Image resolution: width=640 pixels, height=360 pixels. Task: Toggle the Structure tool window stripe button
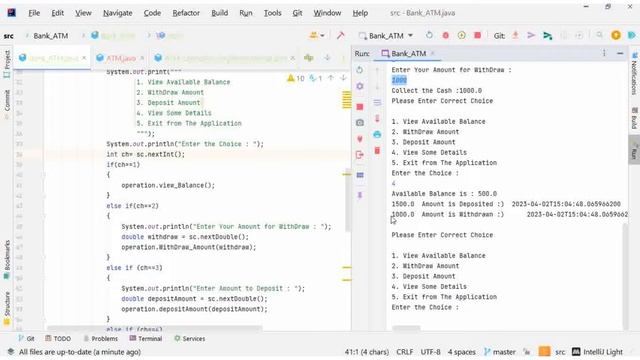[x=7, y=308]
